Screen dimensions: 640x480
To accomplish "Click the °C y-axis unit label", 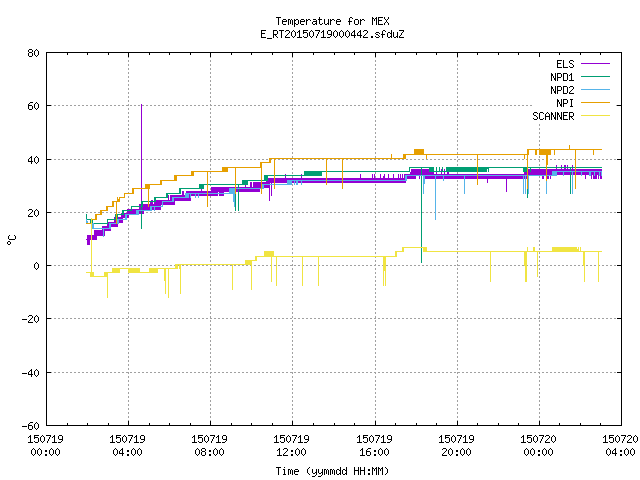I will 11,240.
